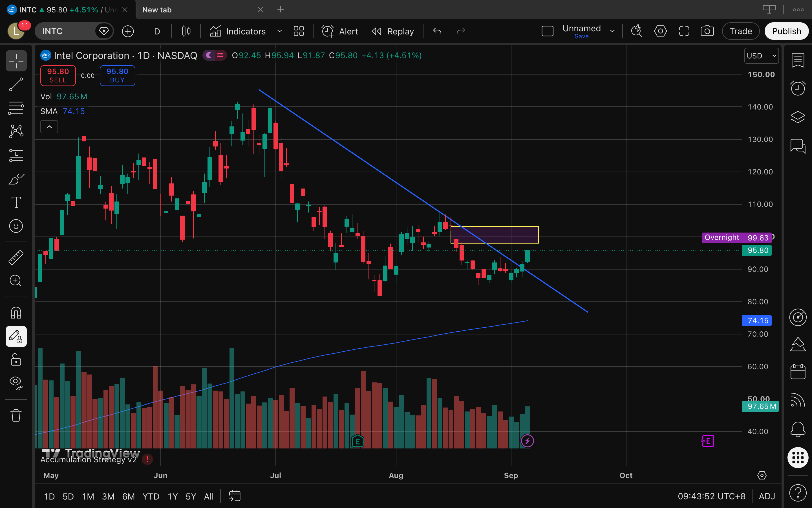This screenshot has height=508, width=812.
Task: Open the user profile avatar menu
Action: coord(16,31)
